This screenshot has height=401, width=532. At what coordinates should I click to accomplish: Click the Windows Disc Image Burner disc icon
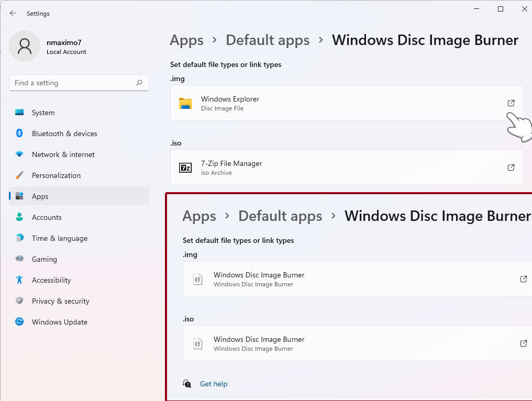pyautogui.click(x=197, y=279)
